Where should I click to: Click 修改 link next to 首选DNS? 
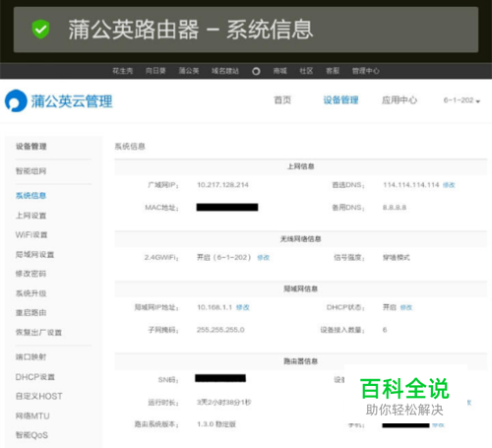click(449, 185)
